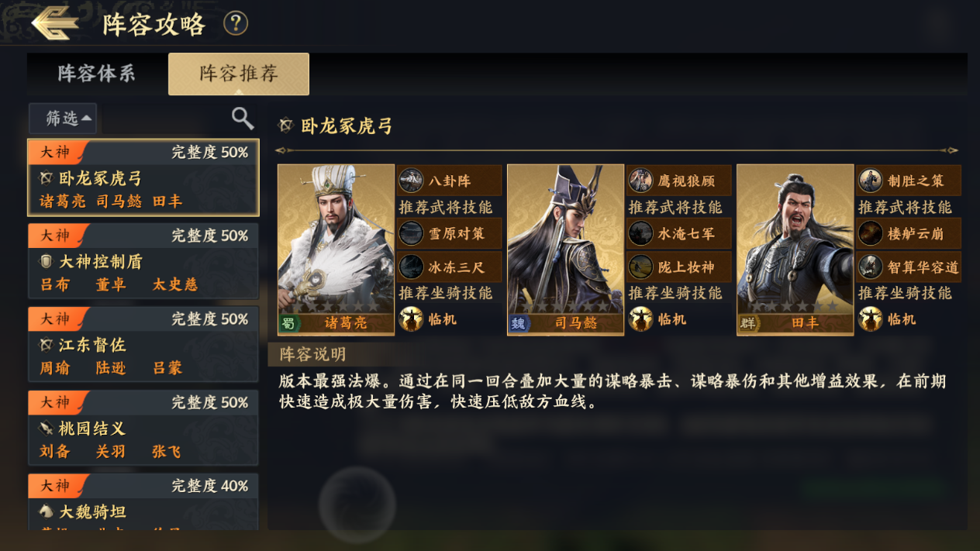Choose the 桃园结义 lineup entry
980x551 pixels.
point(143,429)
